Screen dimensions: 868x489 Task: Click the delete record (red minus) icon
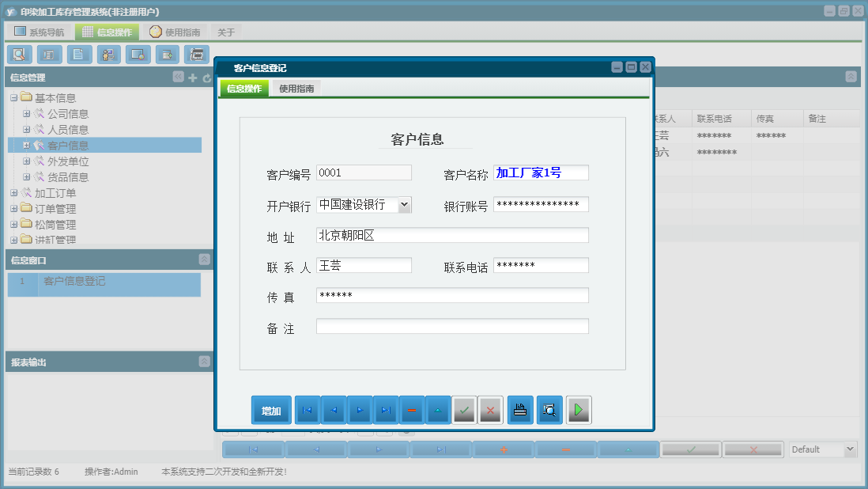[x=412, y=410]
